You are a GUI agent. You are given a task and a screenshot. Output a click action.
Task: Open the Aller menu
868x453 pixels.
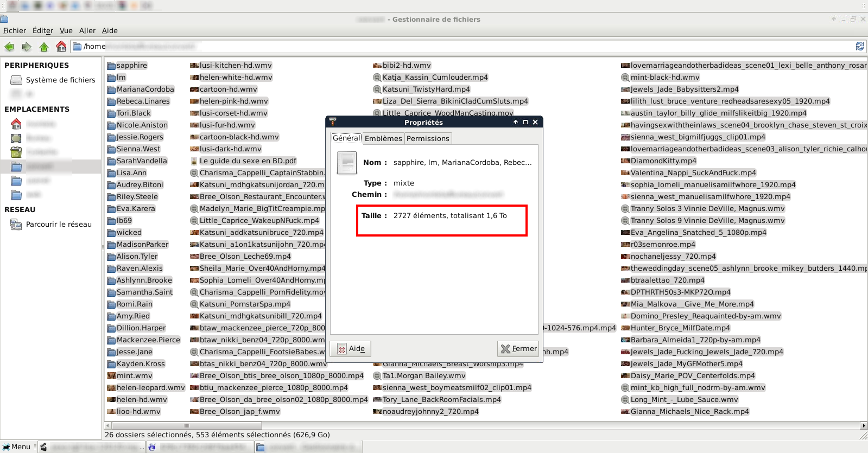(x=87, y=31)
